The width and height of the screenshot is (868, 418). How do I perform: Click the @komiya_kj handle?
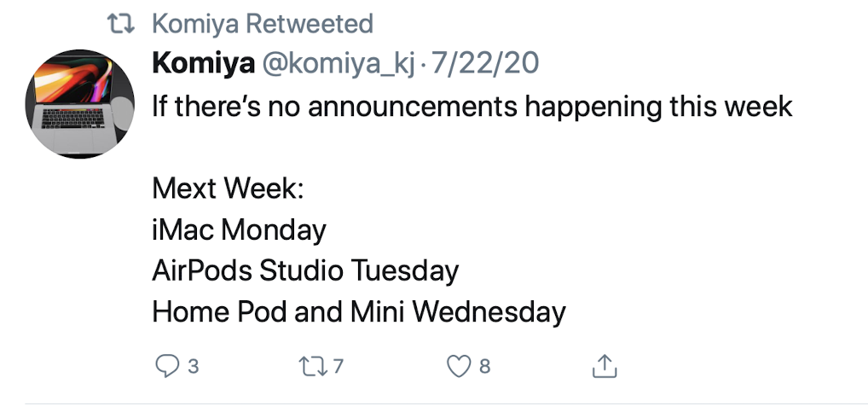[x=338, y=64]
